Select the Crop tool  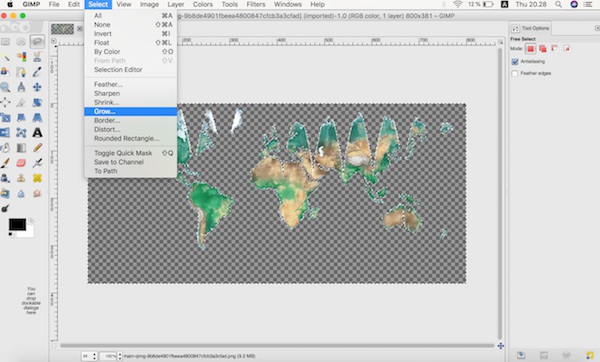[21, 102]
